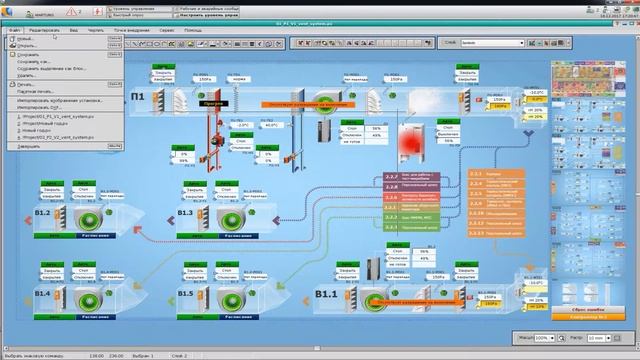
Task: Click the first icon right of Слой dropdown
Action: coord(532,43)
